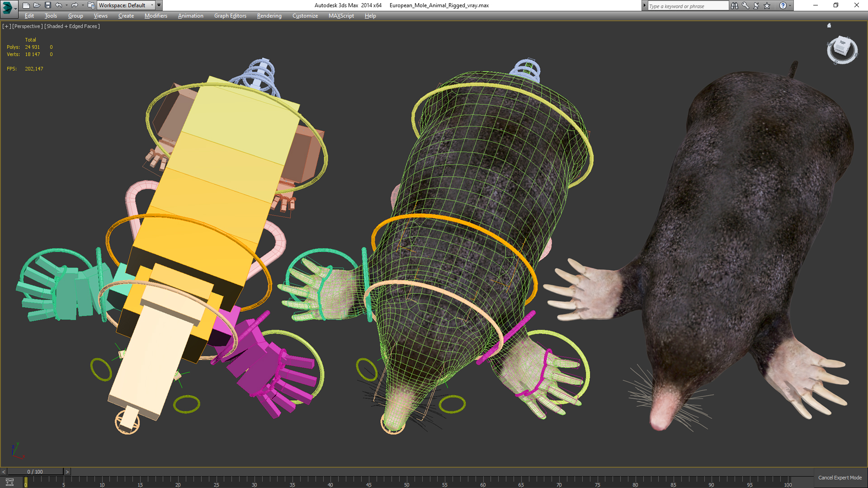This screenshot has height=488, width=868.
Task: Click the Cancel Expert Mode button
Action: pyautogui.click(x=840, y=478)
